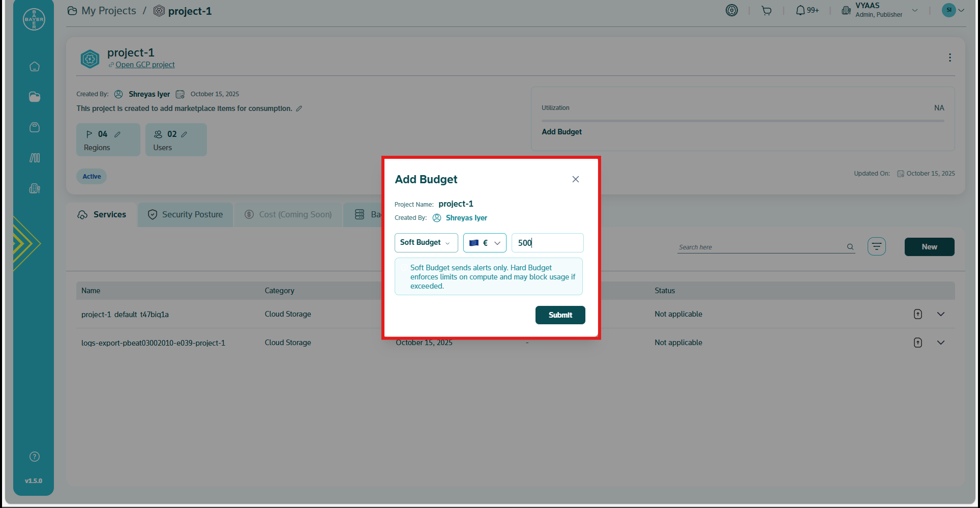Open the Euro currency dropdown

[484, 243]
